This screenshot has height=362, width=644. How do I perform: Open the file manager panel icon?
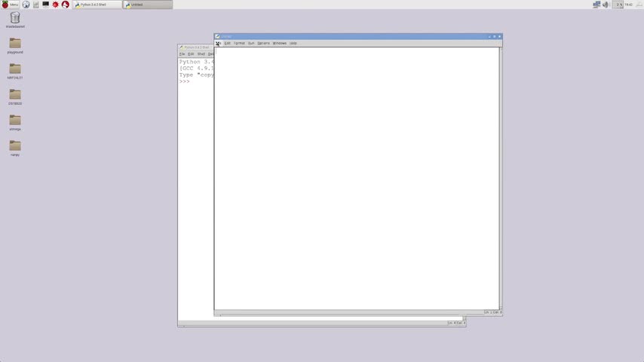pos(35,5)
